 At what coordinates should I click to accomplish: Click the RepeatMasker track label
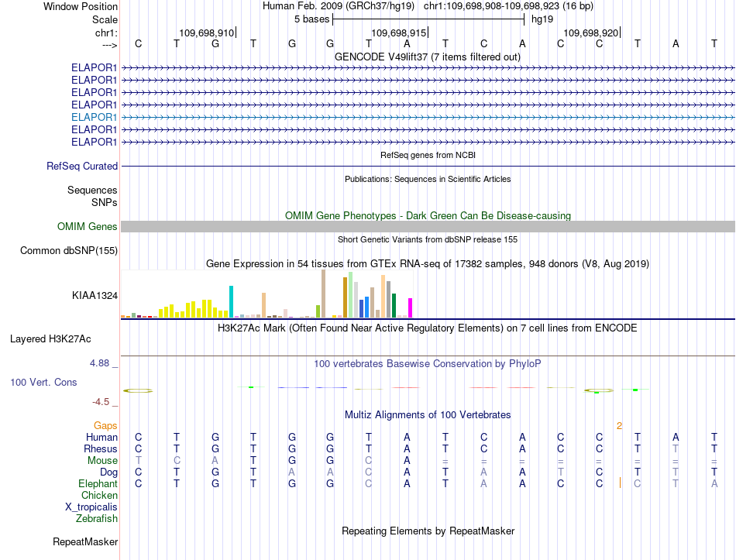[x=85, y=541]
